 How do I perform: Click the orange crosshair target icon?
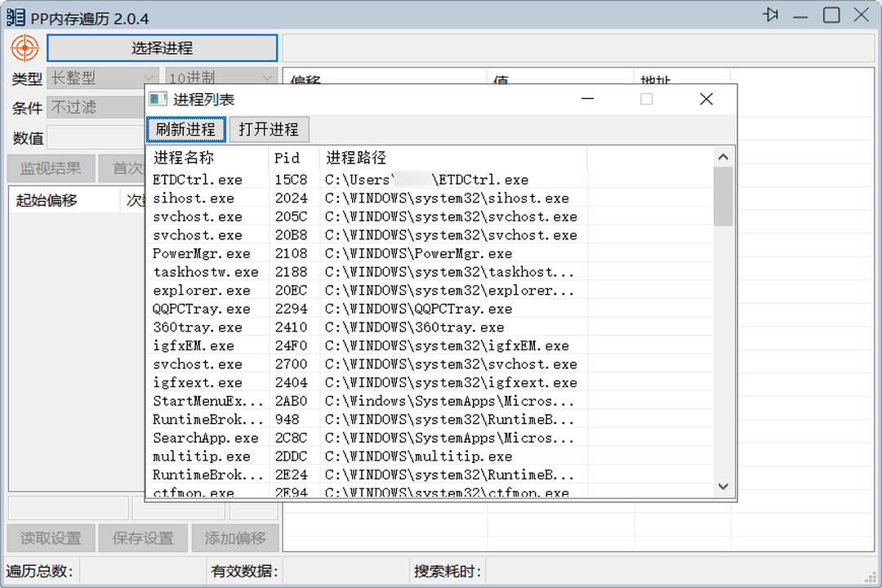click(24, 48)
